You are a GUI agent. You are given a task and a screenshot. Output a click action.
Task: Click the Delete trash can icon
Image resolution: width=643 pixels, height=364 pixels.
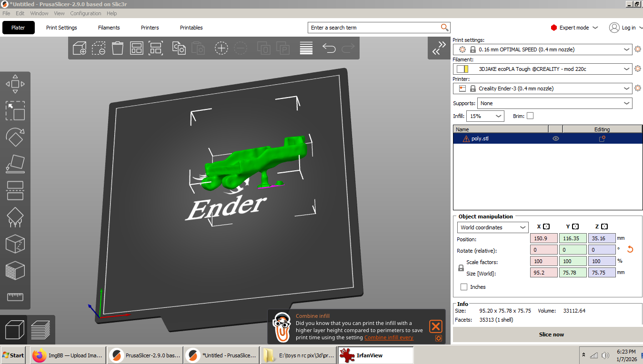118,48
